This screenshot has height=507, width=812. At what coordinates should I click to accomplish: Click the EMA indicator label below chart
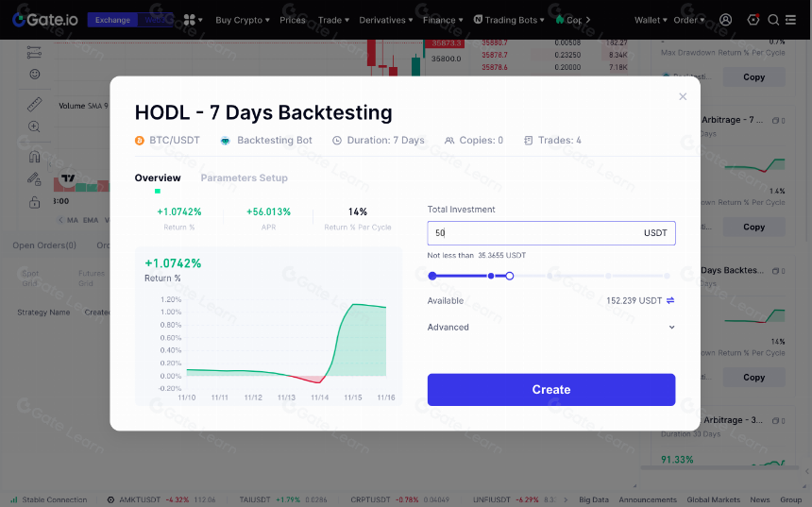(91, 220)
